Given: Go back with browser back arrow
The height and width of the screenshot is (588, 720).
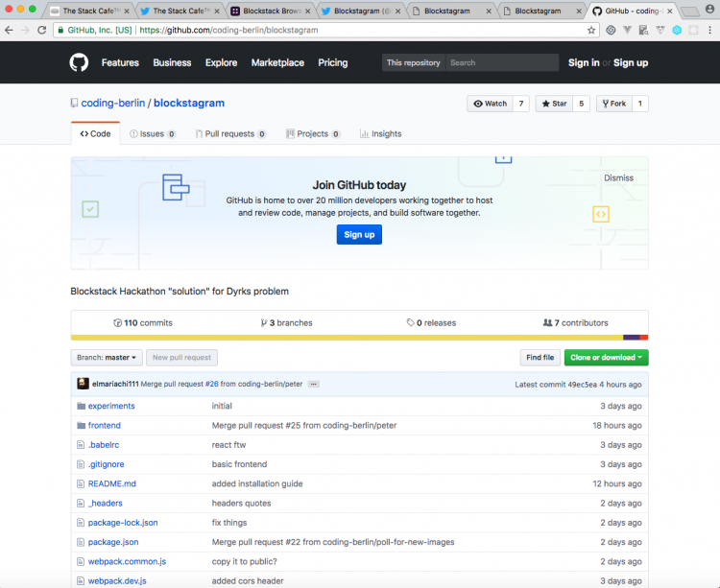Looking at the screenshot, I should coord(9,31).
